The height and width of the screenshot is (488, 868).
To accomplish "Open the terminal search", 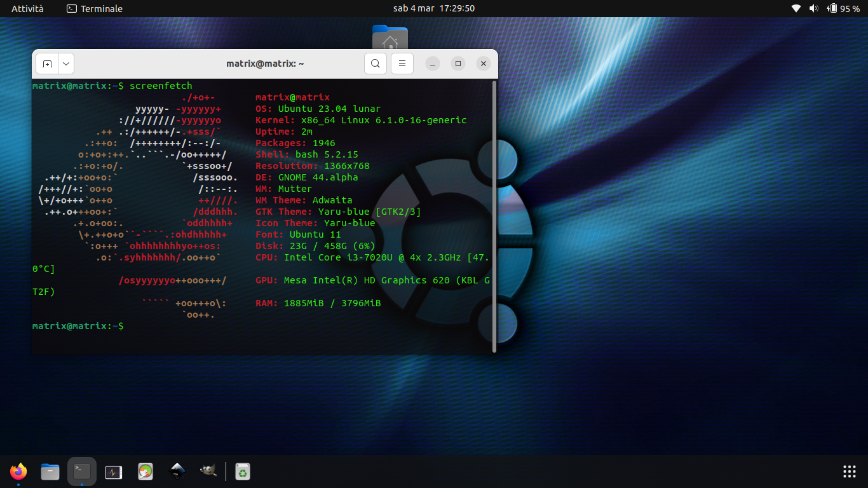I will click(x=376, y=64).
